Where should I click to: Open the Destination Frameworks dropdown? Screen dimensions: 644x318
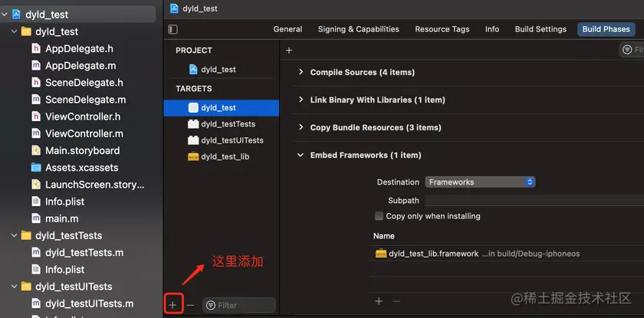click(x=480, y=182)
